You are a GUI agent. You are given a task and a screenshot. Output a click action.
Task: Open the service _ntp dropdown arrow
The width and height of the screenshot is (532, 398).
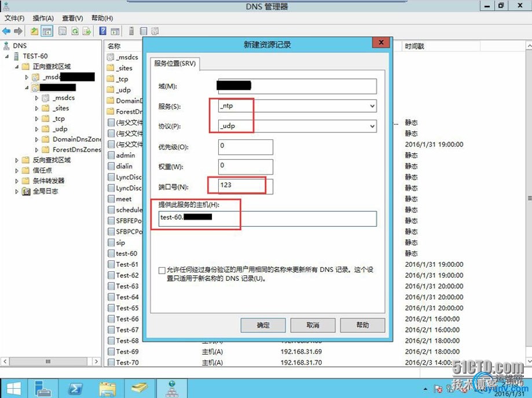[x=372, y=106]
